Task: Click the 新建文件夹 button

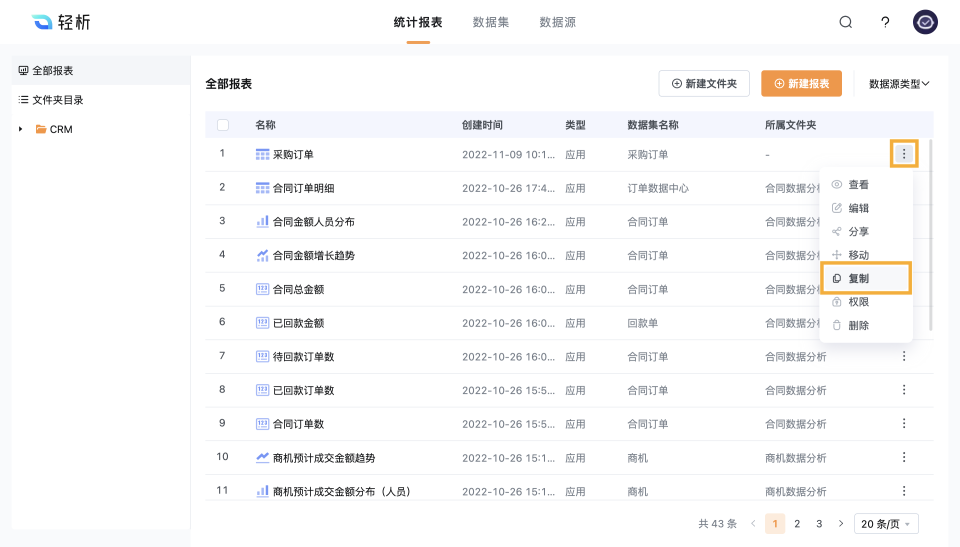Action: (704, 83)
